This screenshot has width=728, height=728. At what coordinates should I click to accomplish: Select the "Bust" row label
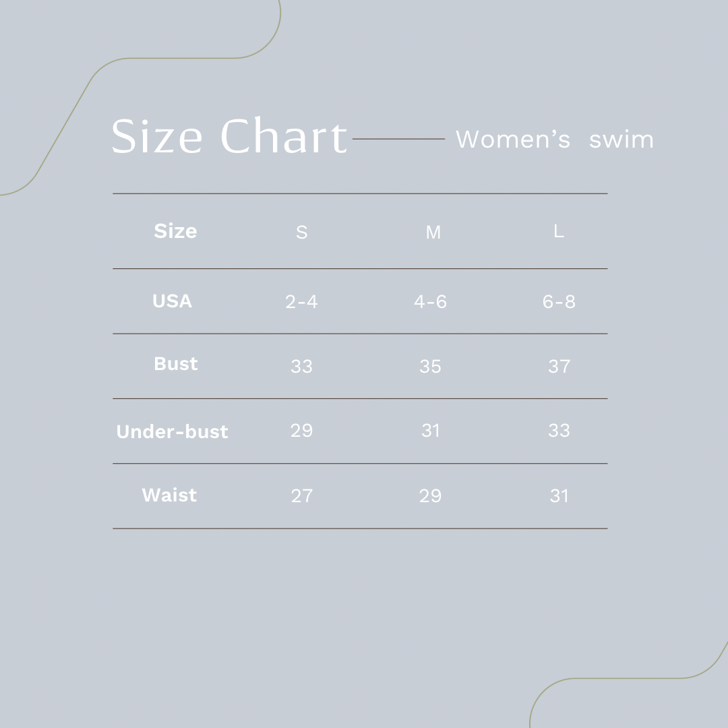point(175,364)
